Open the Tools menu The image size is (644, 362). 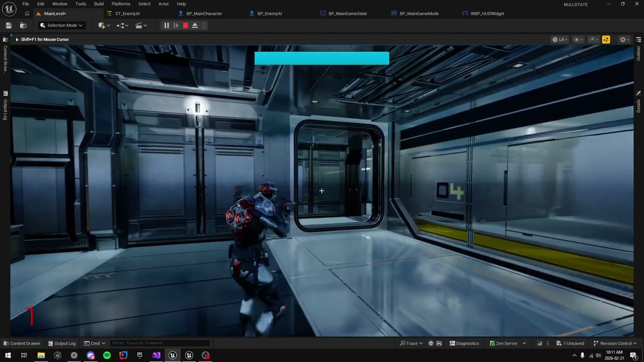81,4
